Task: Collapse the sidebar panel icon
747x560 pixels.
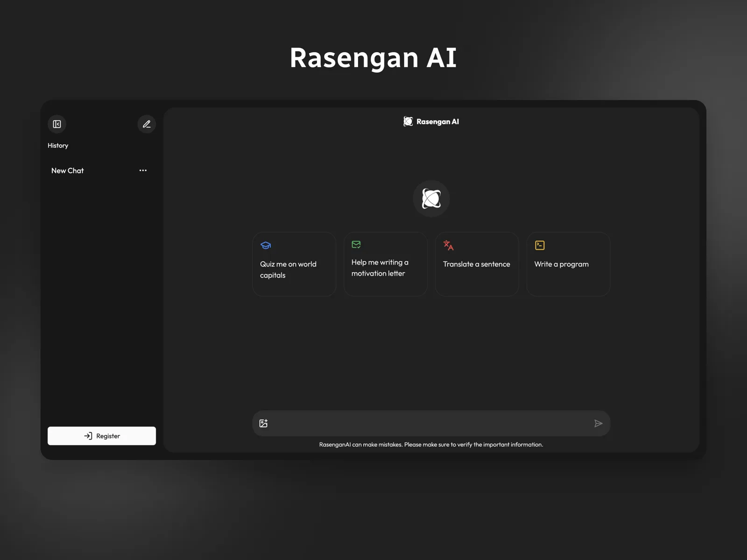Action: [x=57, y=124]
